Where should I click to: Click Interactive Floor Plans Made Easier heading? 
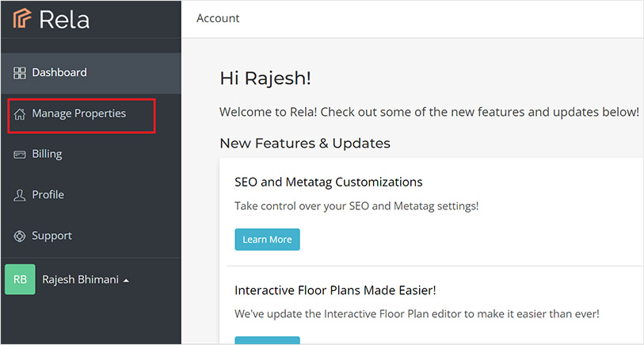pyautogui.click(x=335, y=290)
